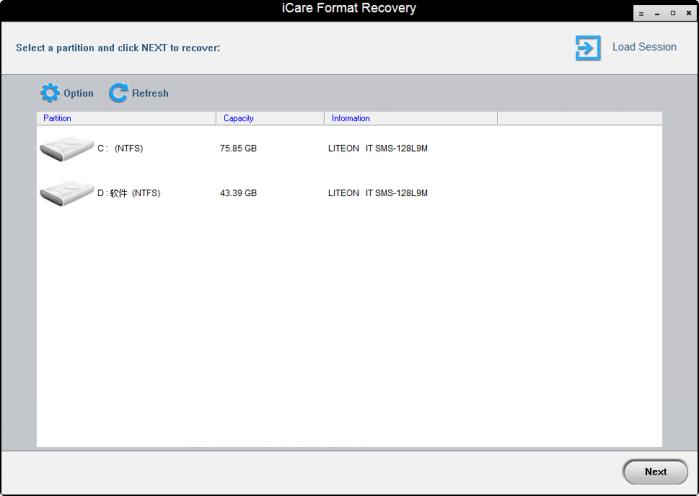Click the 75.85 GB capacity cell

pyautogui.click(x=238, y=148)
